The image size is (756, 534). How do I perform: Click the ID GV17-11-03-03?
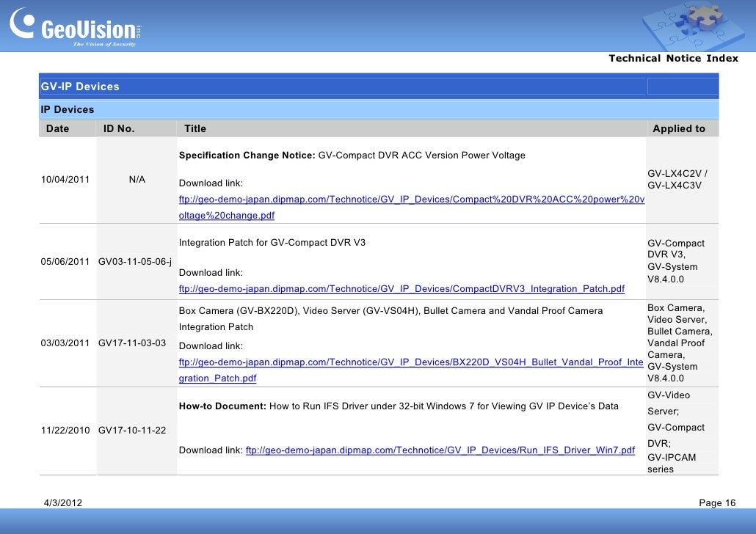click(x=132, y=343)
